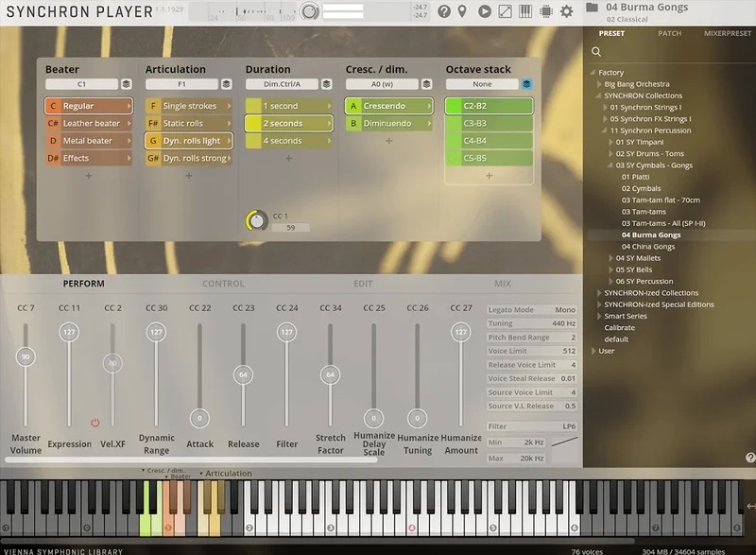Open the help question mark icon in top toolbar
The height and width of the screenshot is (555, 756).
[x=444, y=11]
